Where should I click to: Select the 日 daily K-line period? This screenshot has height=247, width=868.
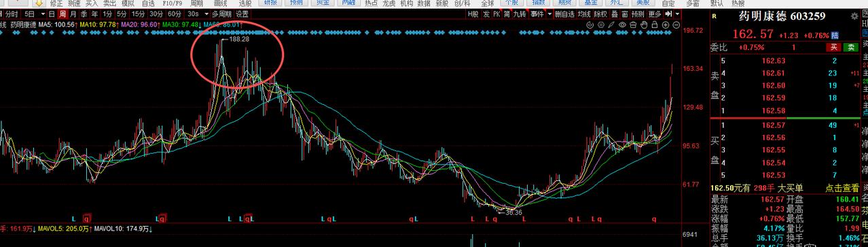pyautogui.click(x=51, y=14)
